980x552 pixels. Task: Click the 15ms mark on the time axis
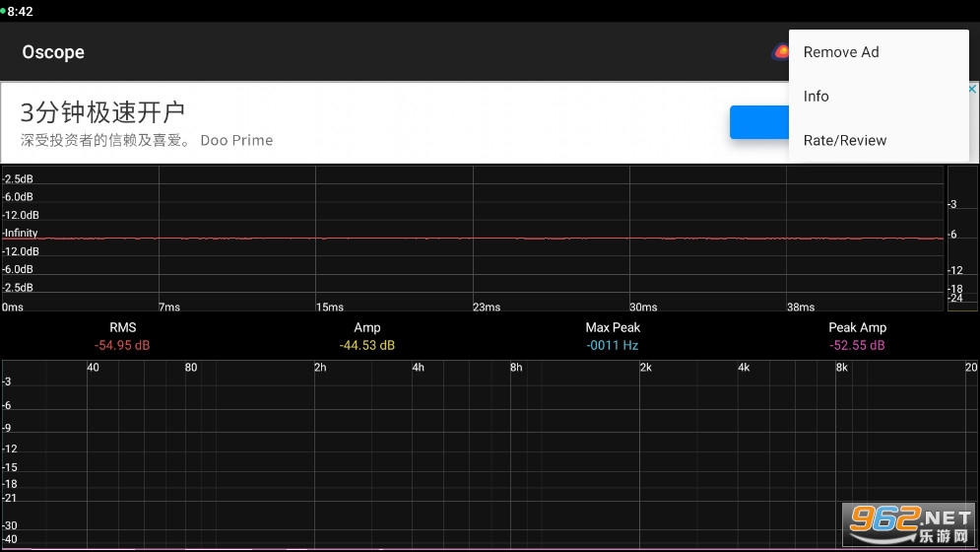click(329, 307)
